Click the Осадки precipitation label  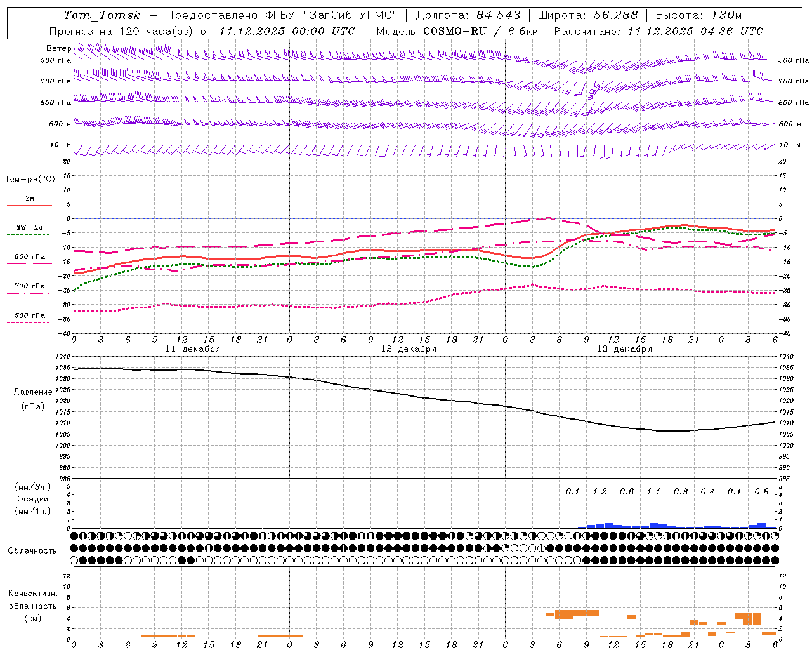(x=33, y=499)
